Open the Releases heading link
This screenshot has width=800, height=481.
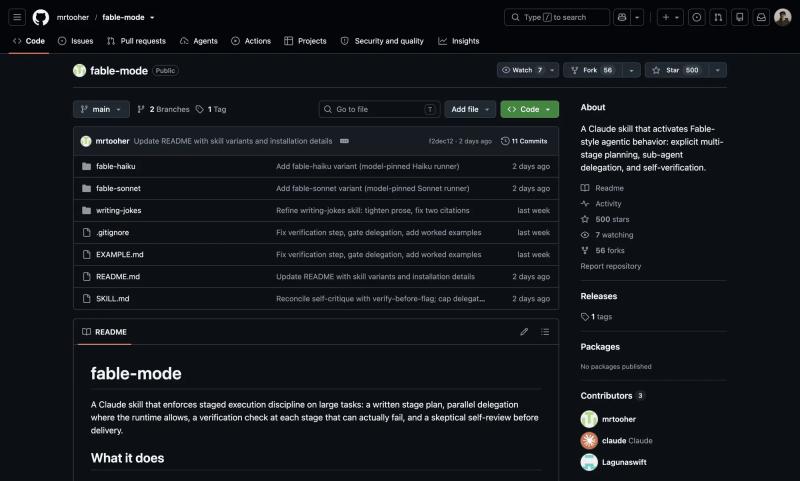pyautogui.click(x=598, y=296)
